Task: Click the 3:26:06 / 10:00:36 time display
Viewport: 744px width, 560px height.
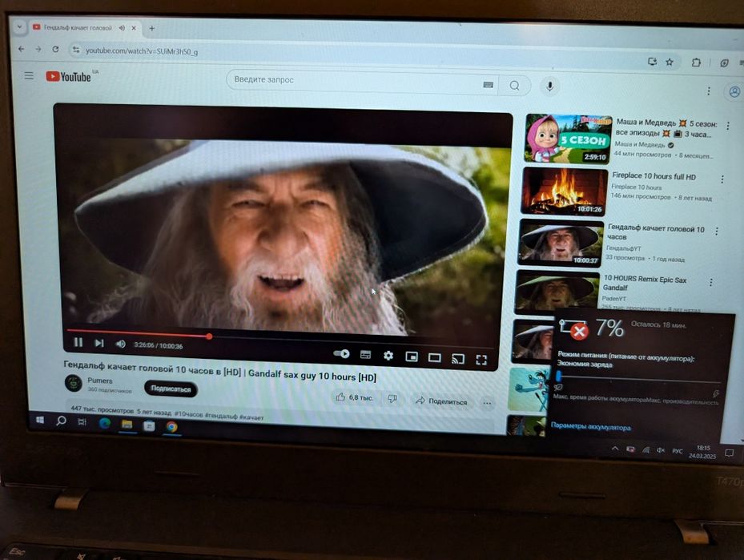Action: [158, 345]
